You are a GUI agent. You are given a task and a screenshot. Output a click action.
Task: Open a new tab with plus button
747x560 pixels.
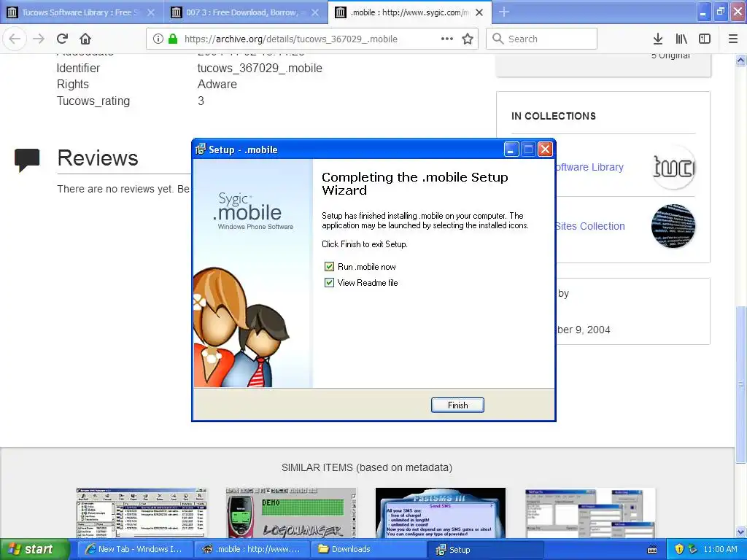[504, 12]
